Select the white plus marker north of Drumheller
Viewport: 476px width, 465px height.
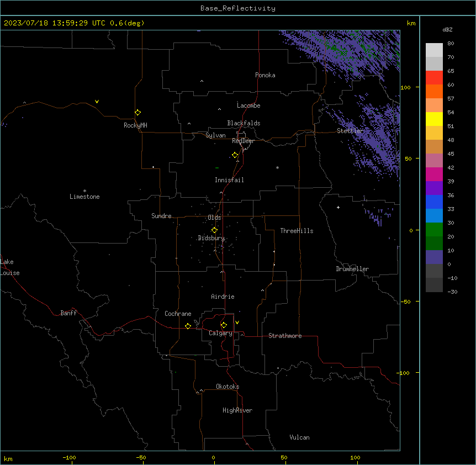click(x=338, y=207)
